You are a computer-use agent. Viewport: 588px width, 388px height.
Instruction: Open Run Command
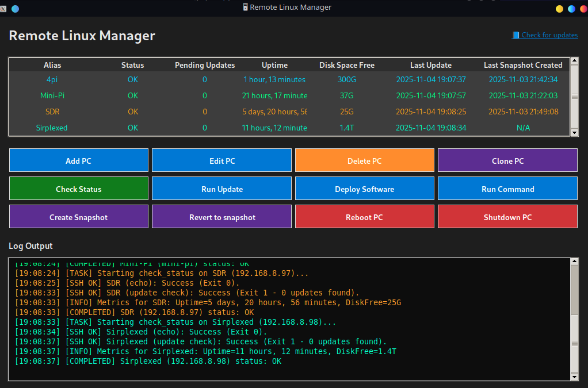(507, 188)
